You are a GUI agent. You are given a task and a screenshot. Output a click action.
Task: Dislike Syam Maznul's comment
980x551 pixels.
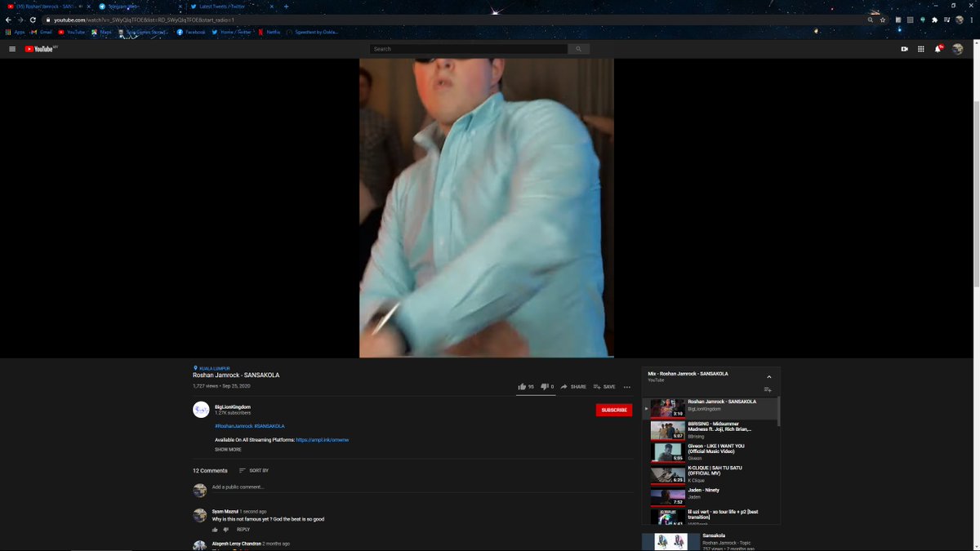(x=226, y=529)
